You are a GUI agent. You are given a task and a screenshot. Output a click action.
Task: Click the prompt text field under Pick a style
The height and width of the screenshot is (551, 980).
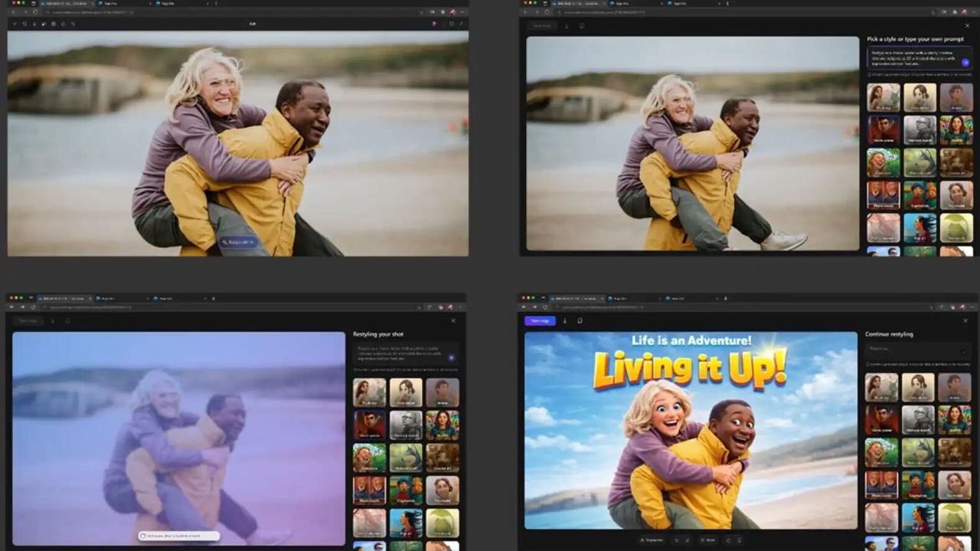click(911, 57)
